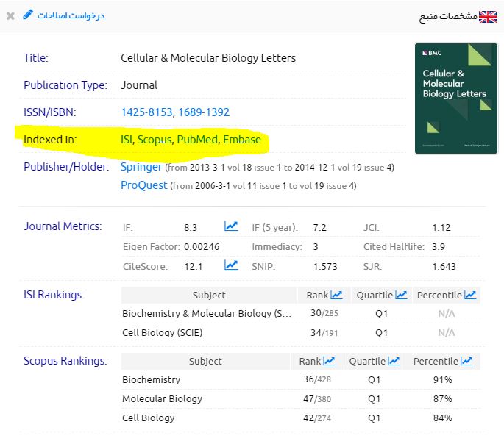504x444 pixels.
Task: Click ISSN 1425-8153 link
Action: [146, 112]
